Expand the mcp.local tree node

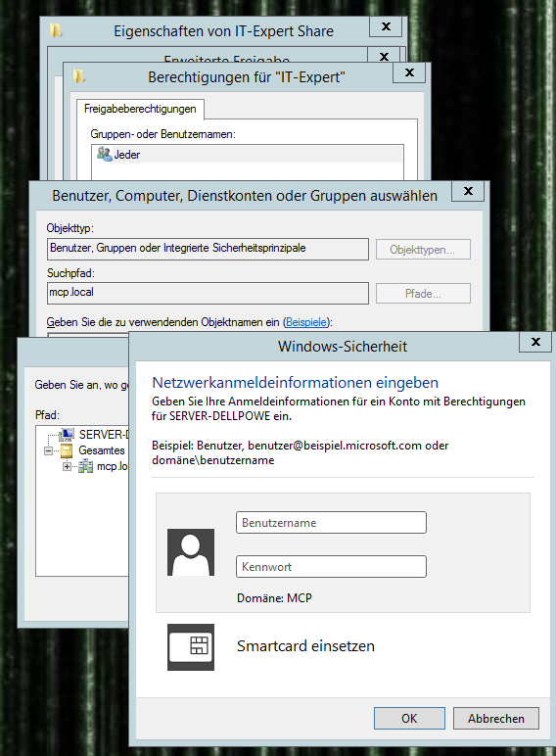coord(67,466)
